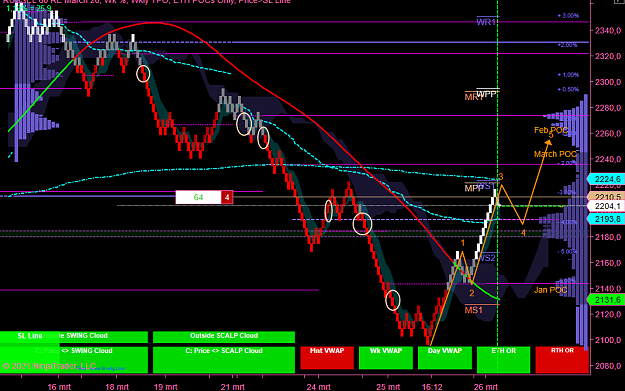
Task: Click the 2080,0 price axis label
Action: pos(608,366)
